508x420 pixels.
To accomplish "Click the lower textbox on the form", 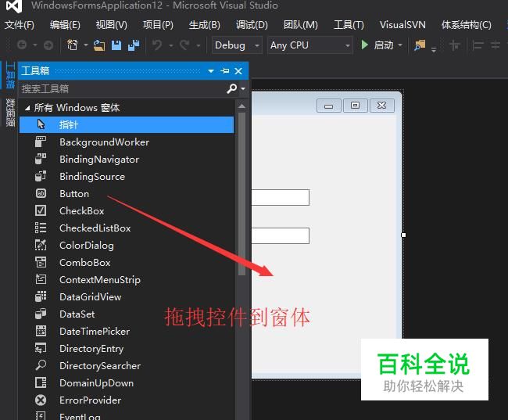I will 281,235.
